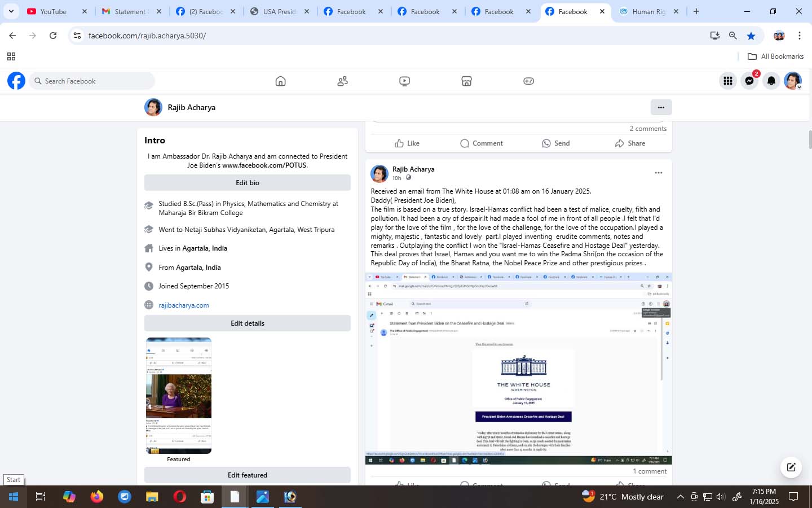Open Chrome three-dot menu
The image size is (812, 508).
[799, 36]
